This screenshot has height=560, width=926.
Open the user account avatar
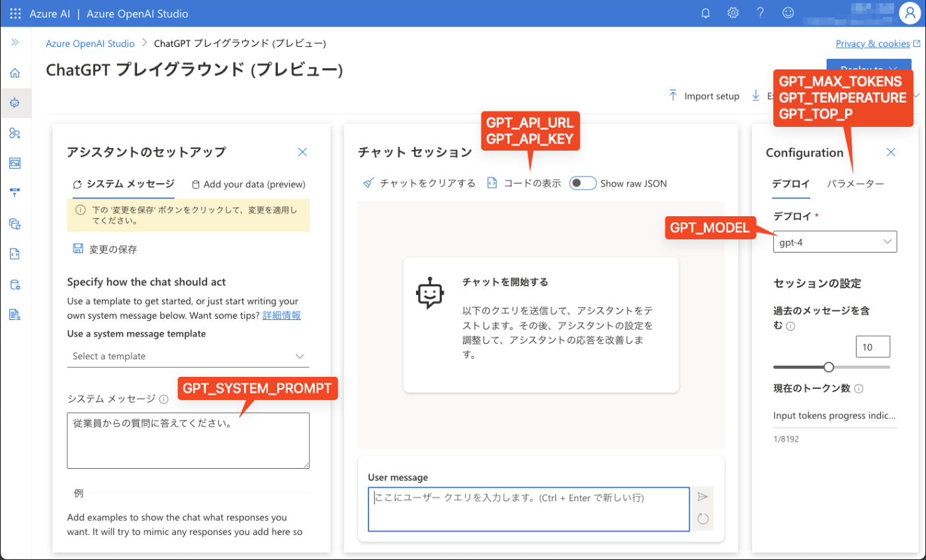coord(909,13)
